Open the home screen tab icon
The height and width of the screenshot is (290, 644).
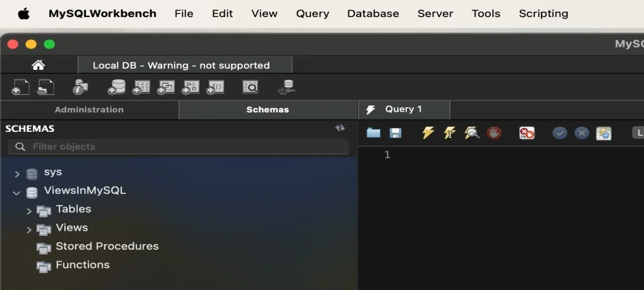point(38,65)
